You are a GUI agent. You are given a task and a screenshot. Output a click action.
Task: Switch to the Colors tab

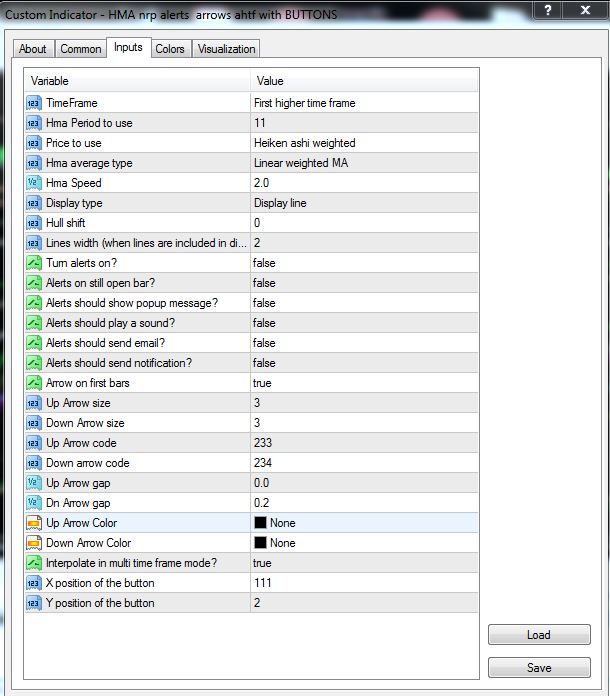(x=170, y=49)
